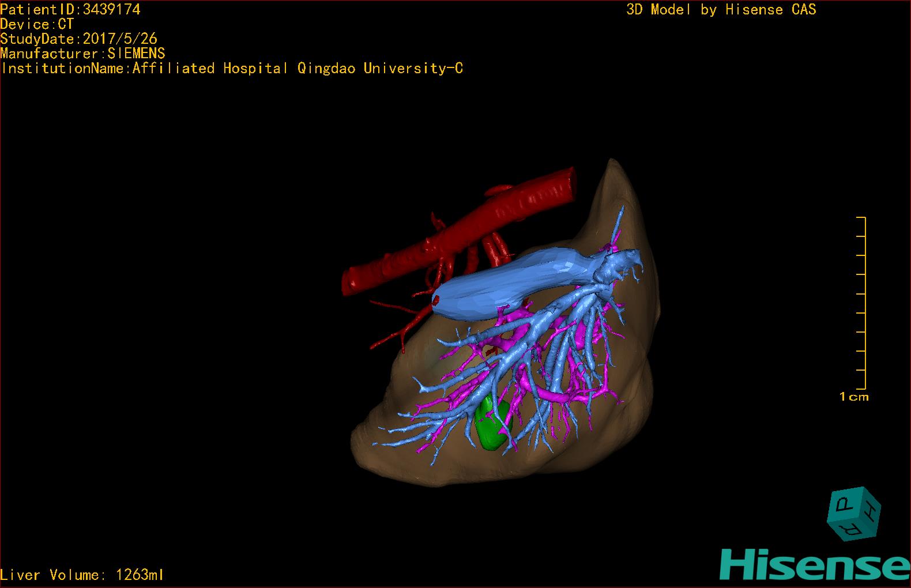Viewport: 911px width, 588px height.
Task: Click the Manufacturer:SIEMENS text
Action: pos(83,54)
